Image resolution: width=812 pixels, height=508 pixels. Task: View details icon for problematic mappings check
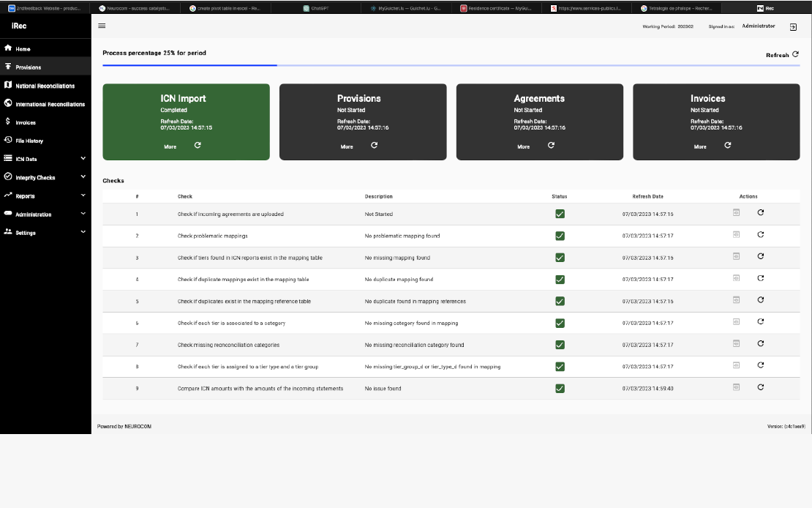(x=736, y=234)
